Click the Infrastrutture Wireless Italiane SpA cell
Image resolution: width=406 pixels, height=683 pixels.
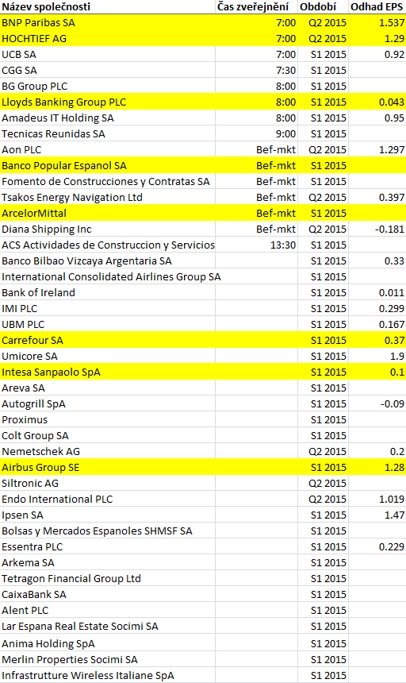click(x=108, y=676)
